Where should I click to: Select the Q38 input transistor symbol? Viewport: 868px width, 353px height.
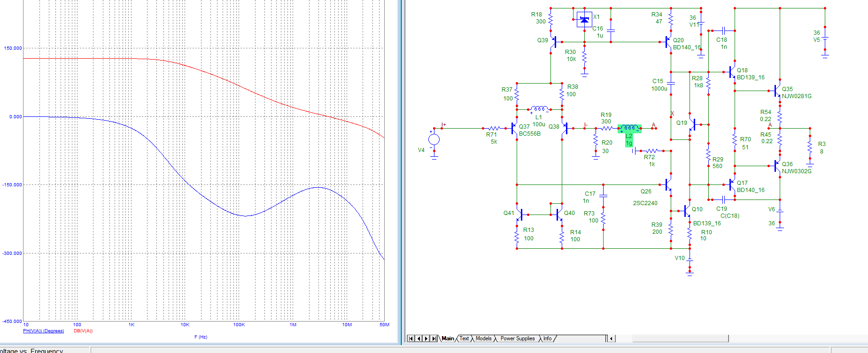click(565, 128)
